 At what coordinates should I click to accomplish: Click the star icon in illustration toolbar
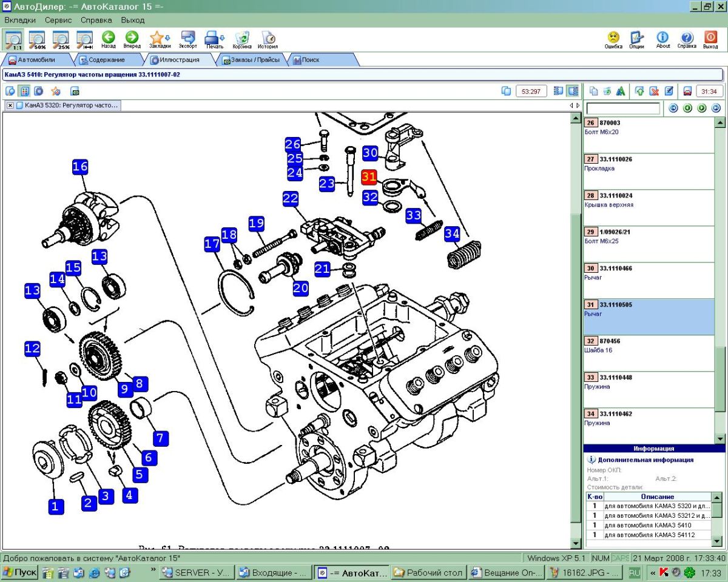[x=56, y=91]
